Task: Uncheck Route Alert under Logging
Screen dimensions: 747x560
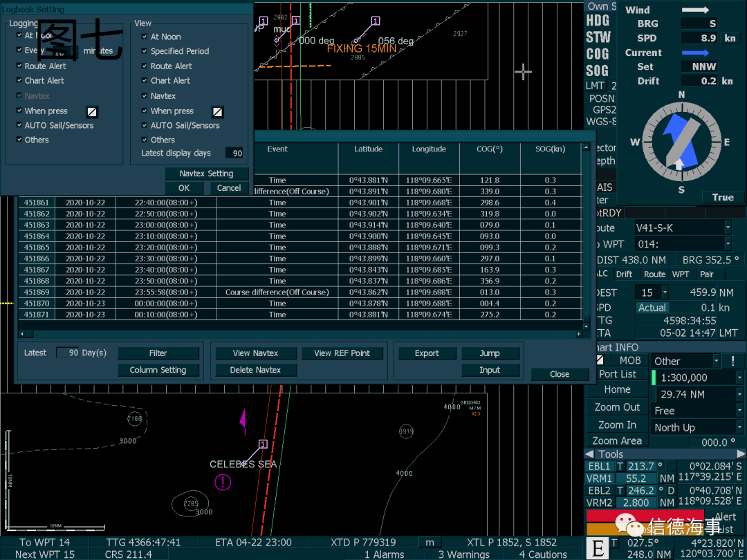Action: pos(19,66)
